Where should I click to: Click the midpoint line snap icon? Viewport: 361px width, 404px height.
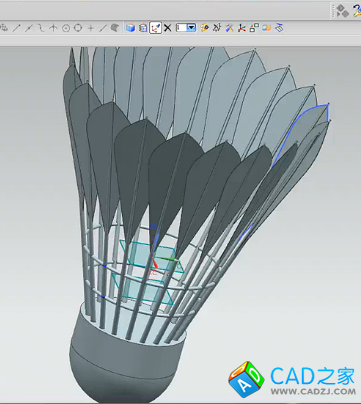tap(29, 28)
